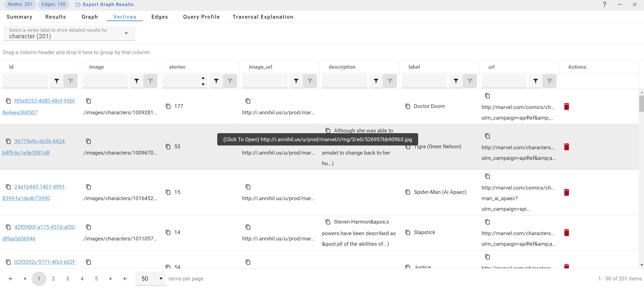Apply filter on the stories column
644x288 pixels.
pyautogui.click(x=216, y=81)
